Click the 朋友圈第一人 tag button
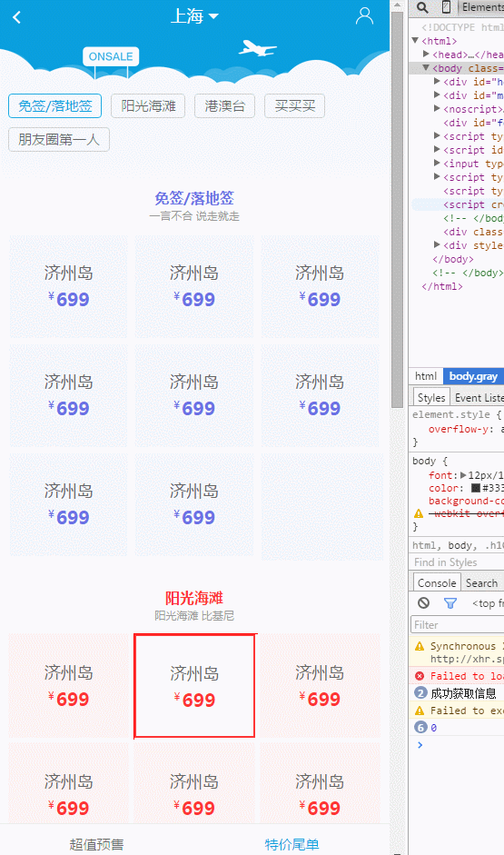 tap(59, 140)
